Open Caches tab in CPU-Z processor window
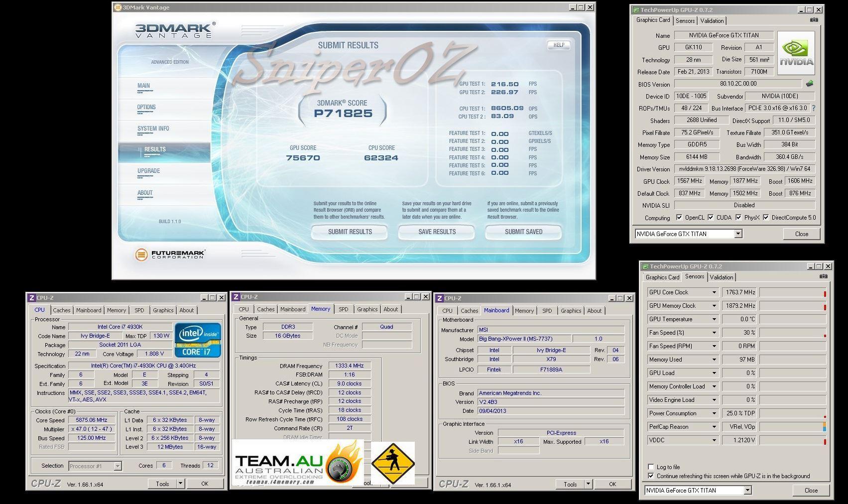This screenshot has width=848, height=504. coord(62,310)
